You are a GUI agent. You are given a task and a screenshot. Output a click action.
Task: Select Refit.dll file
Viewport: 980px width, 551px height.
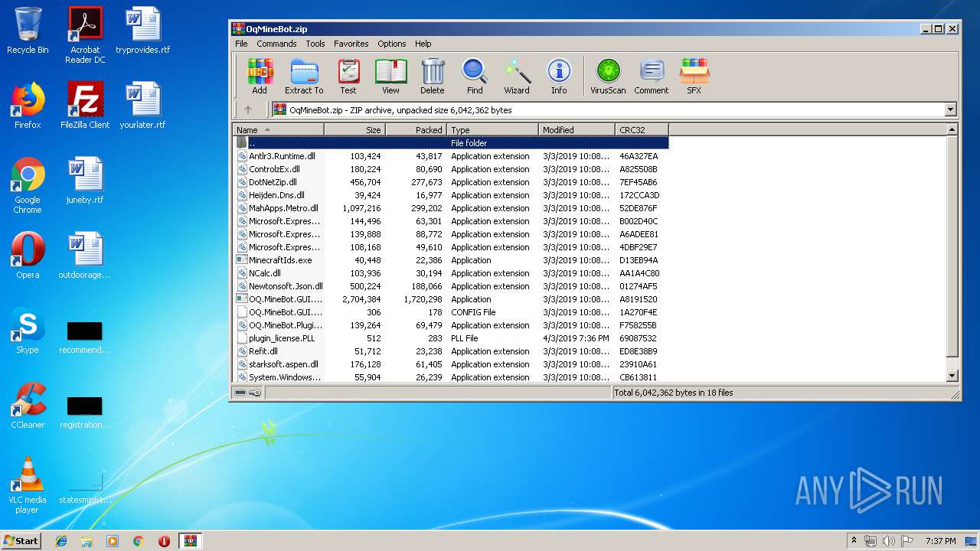pyautogui.click(x=451, y=351)
